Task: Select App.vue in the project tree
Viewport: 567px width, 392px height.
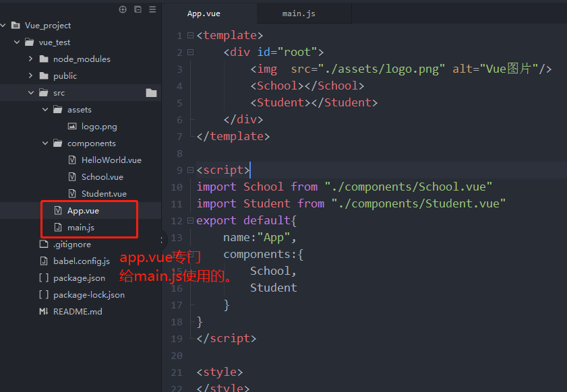Action: coord(83,211)
